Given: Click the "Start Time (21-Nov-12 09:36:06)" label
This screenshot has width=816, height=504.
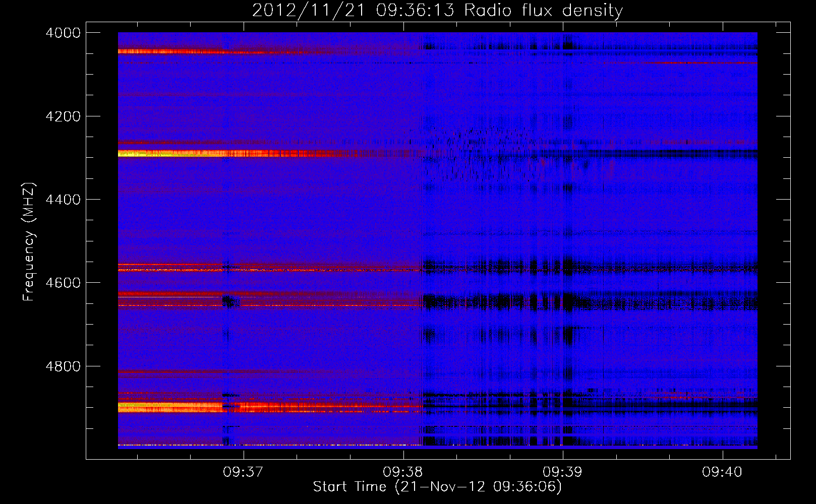Looking at the screenshot, I should [437, 487].
